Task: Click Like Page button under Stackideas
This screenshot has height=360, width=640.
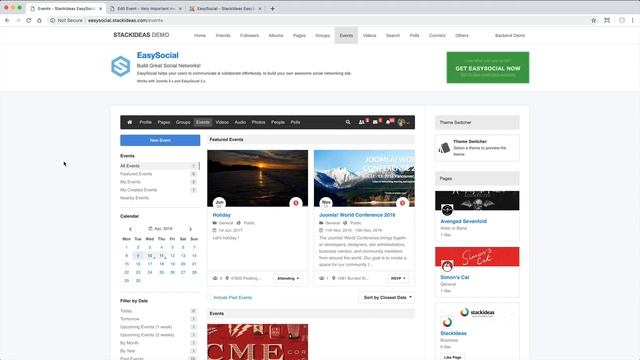Action: 452,357
